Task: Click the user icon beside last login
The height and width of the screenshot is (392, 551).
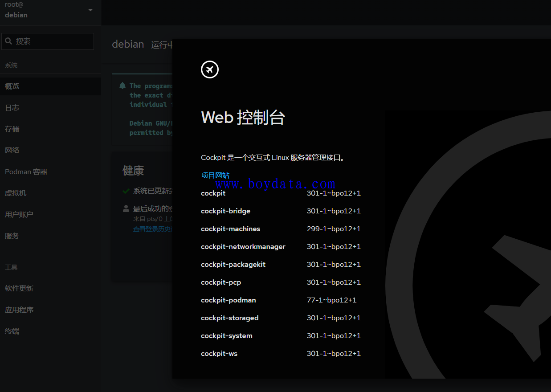Action: point(126,208)
